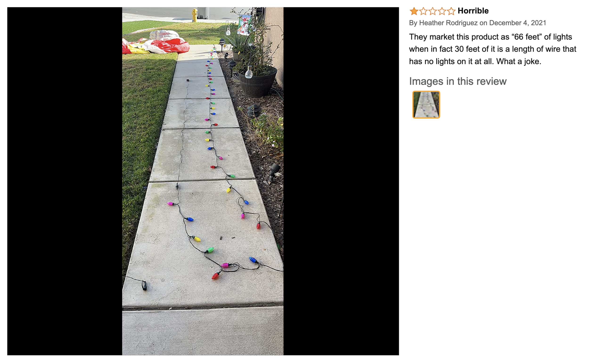Click the yellow fire hydrant in the photo
The width and height of the screenshot is (589, 364).
coord(195,15)
